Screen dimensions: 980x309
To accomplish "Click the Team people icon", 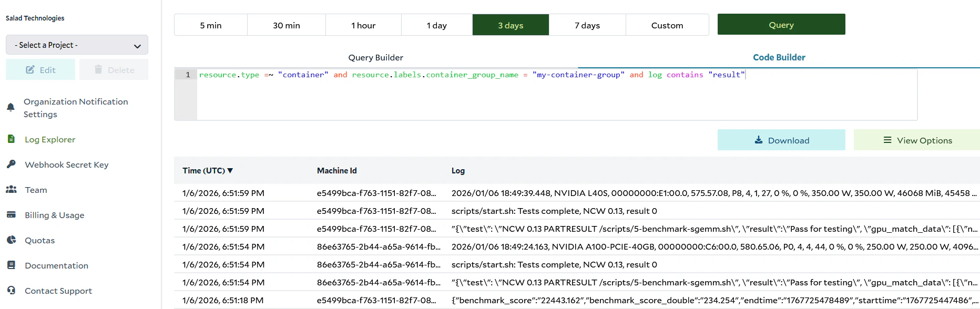I will pyautogui.click(x=11, y=189).
